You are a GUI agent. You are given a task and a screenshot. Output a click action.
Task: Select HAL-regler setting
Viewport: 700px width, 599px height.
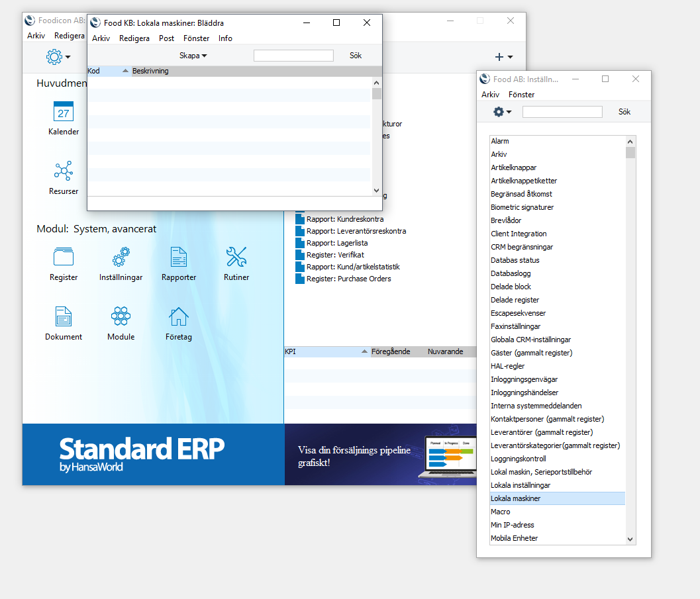[558, 366]
